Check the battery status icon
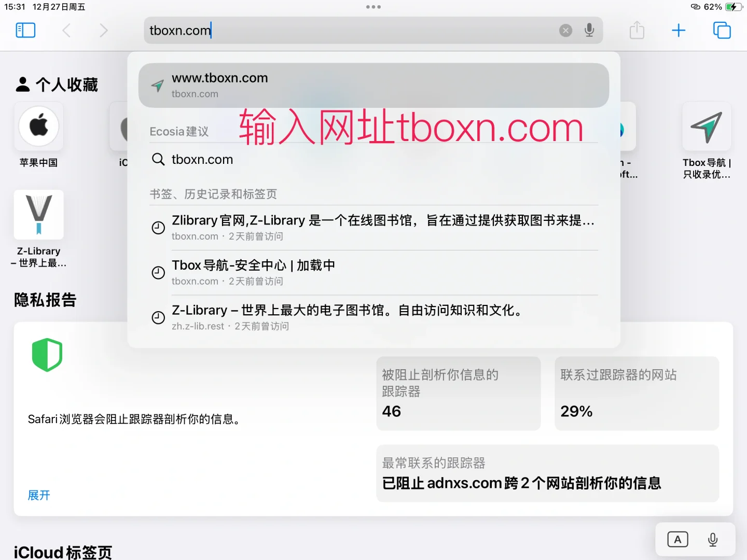The height and width of the screenshot is (560, 747). pyautogui.click(x=734, y=7)
